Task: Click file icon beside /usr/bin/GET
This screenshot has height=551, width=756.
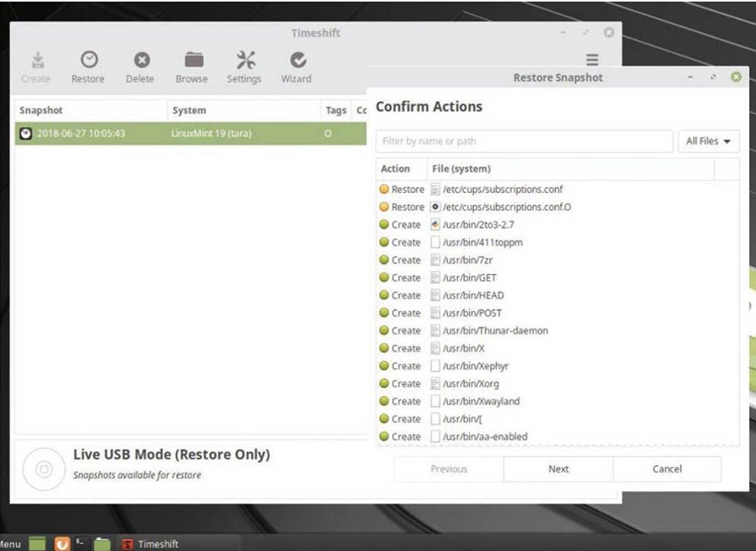Action: [435, 278]
